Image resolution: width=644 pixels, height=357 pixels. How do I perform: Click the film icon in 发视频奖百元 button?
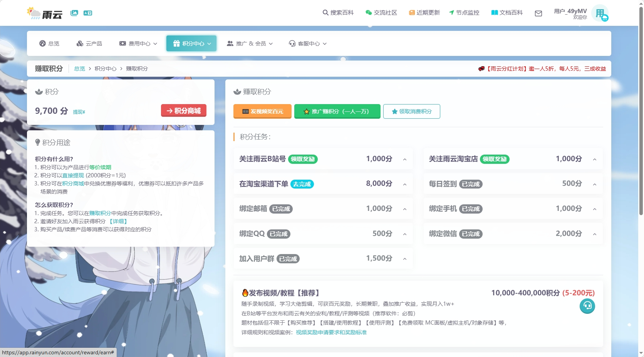(245, 112)
